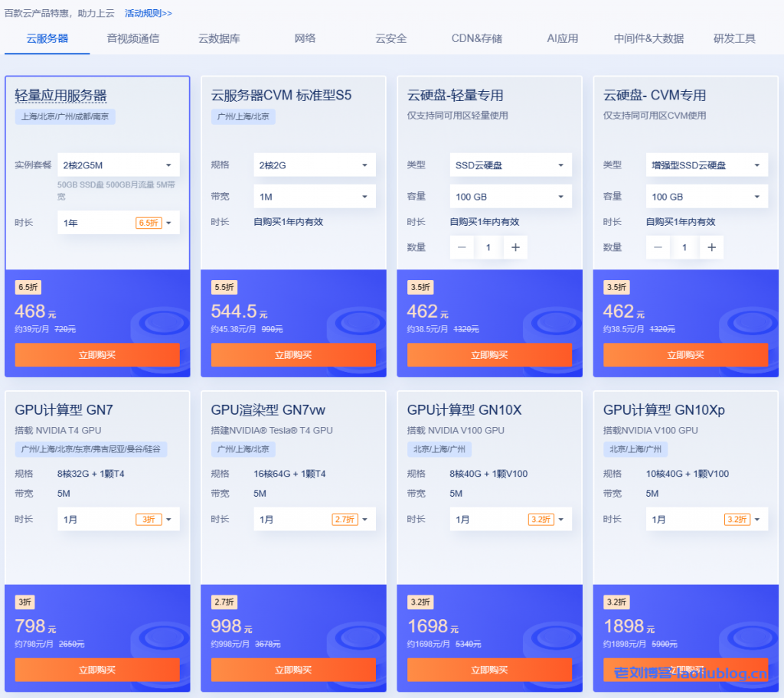Decrease 数量 on 云硬盘-CVM专用 card
This screenshot has height=698, width=784.
658,247
